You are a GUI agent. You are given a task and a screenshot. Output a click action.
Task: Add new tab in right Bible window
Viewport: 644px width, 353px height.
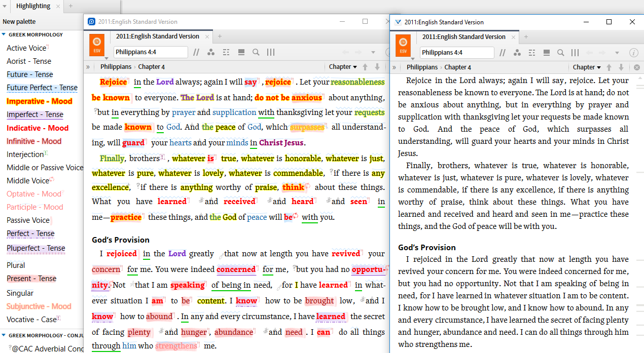[x=526, y=36]
